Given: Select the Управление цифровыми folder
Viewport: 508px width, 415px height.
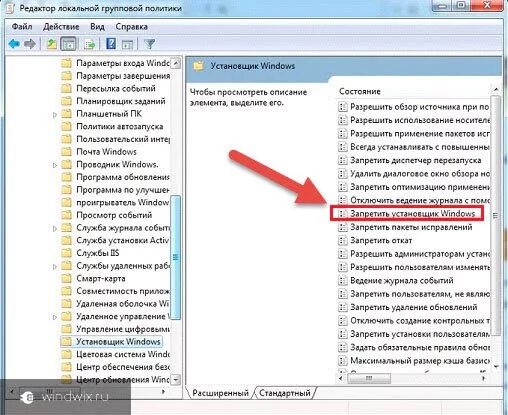Looking at the screenshot, I should [116, 329].
